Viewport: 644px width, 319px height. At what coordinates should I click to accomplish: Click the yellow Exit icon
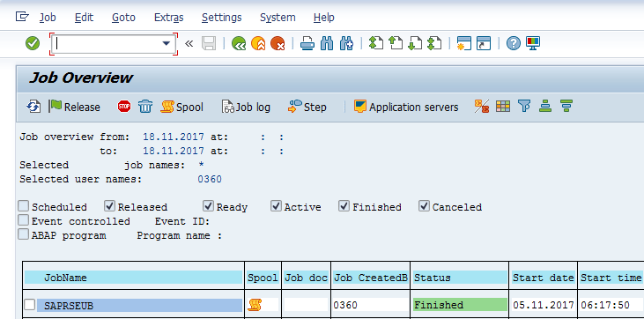pos(258,43)
